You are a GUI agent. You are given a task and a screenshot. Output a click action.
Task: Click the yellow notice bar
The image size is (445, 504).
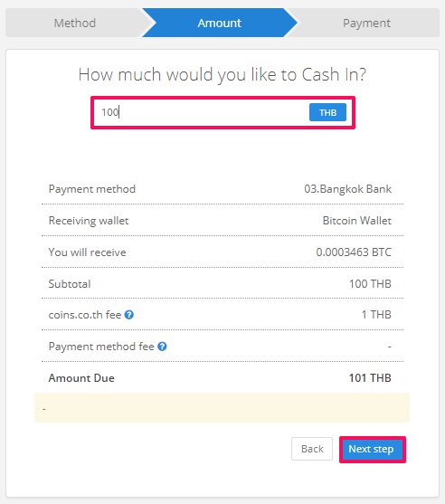point(222,407)
